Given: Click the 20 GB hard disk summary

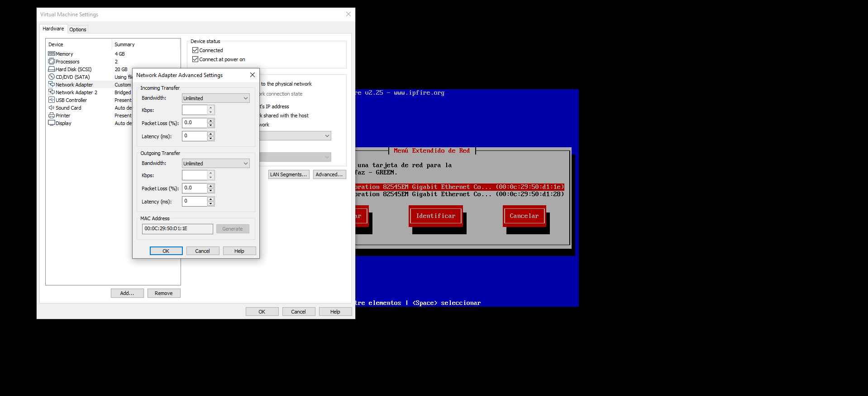Looking at the screenshot, I should tap(121, 69).
